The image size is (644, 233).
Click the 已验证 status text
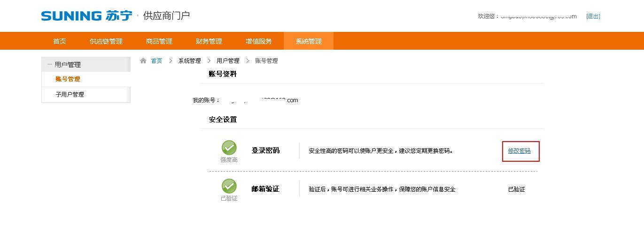coord(516,189)
